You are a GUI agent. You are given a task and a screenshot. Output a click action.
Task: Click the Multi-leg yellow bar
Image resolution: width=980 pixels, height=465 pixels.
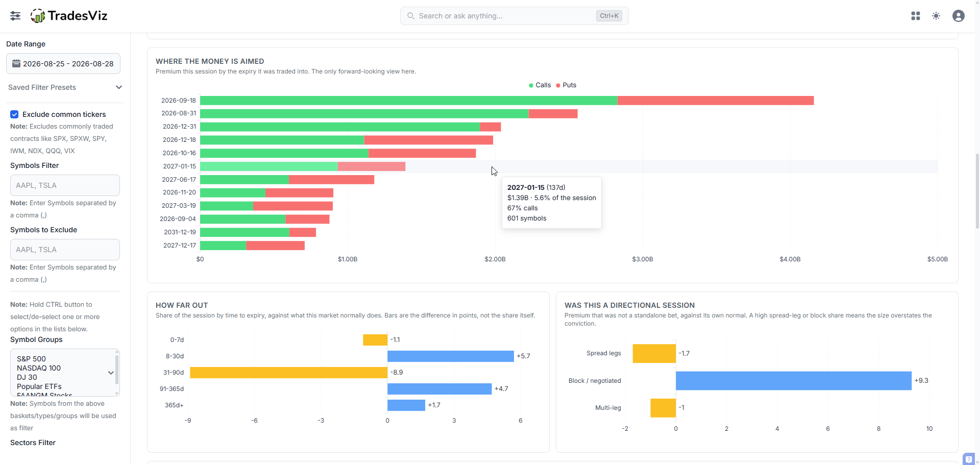point(663,408)
